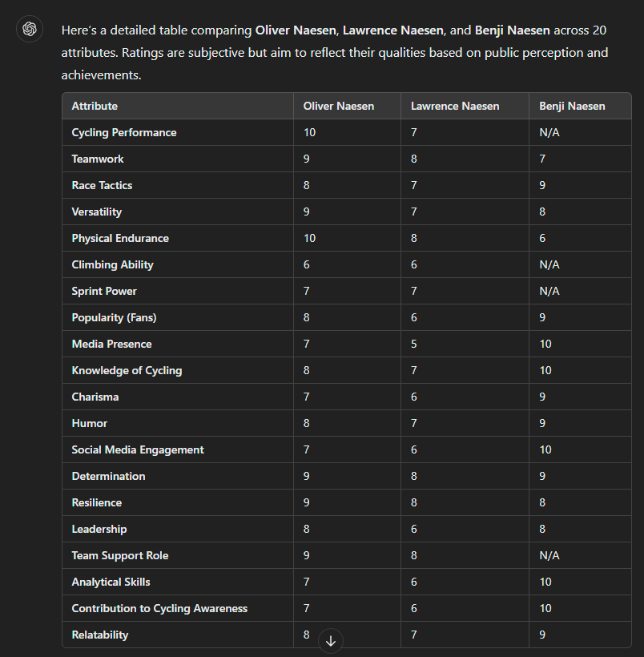Click Benji's N/A for Sprint Power

(x=549, y=291)
